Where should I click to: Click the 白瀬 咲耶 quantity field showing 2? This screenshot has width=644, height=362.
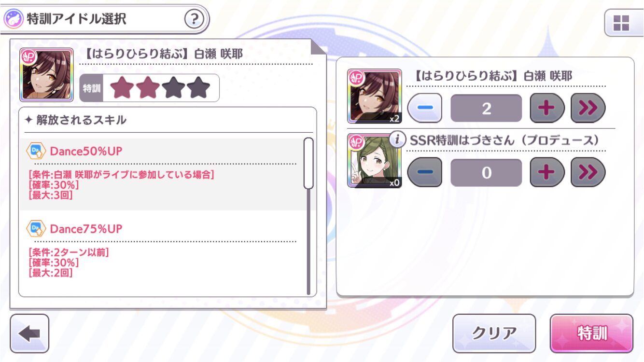[486, 108]
